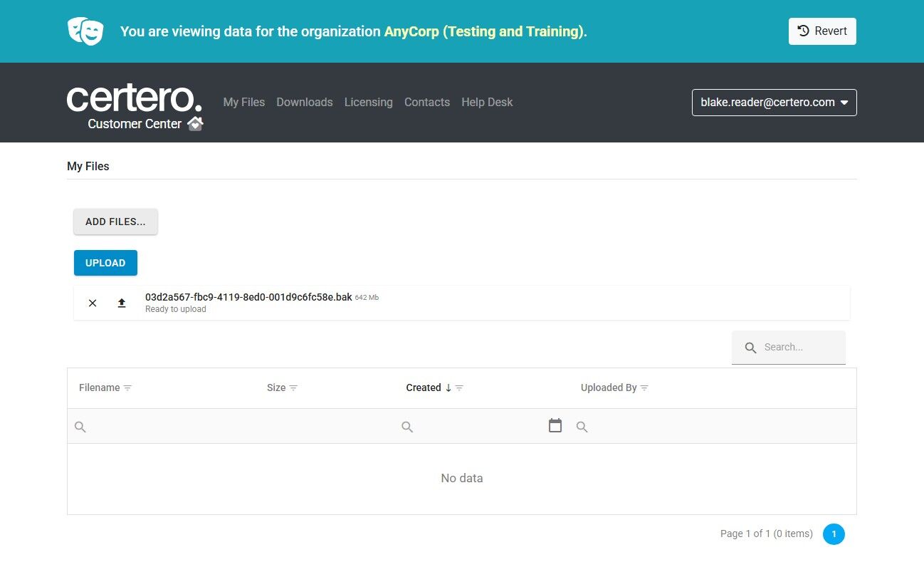The image size is (924, 567).
Task: Sort by the Created column header
Action: tap(424, 388)
